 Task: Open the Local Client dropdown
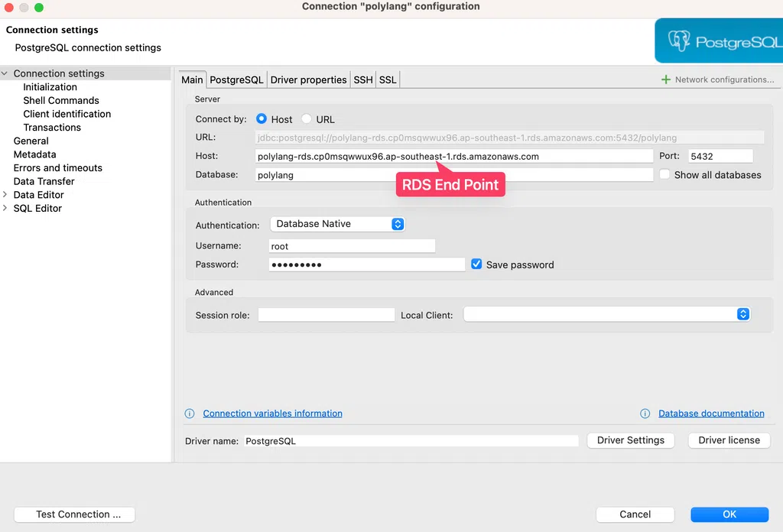(x=606, y=314)
